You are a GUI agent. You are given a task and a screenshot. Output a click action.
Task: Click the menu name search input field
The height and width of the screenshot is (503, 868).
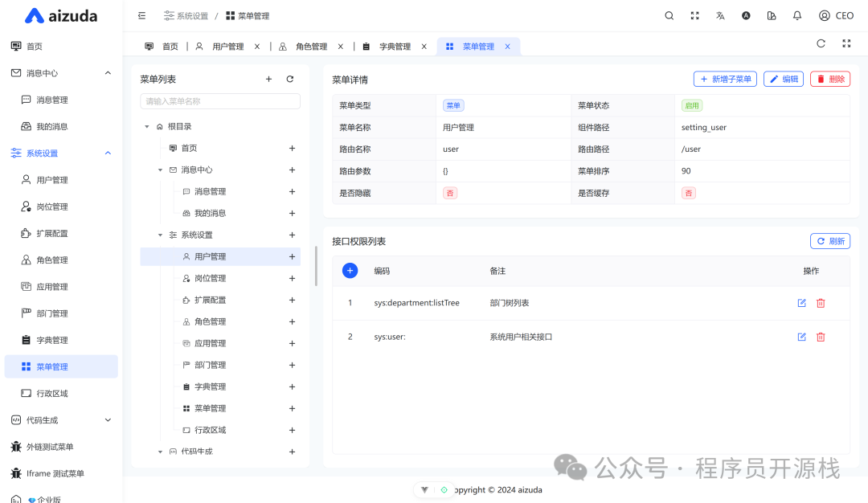tap(219, 101)
